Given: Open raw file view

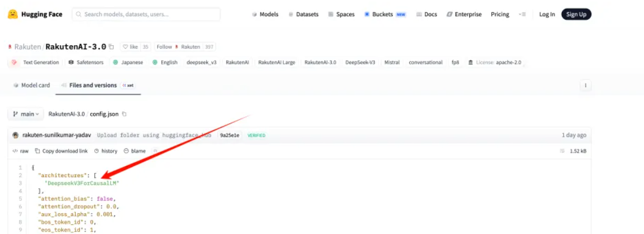Looking at the screenshot, I should 21,151.
